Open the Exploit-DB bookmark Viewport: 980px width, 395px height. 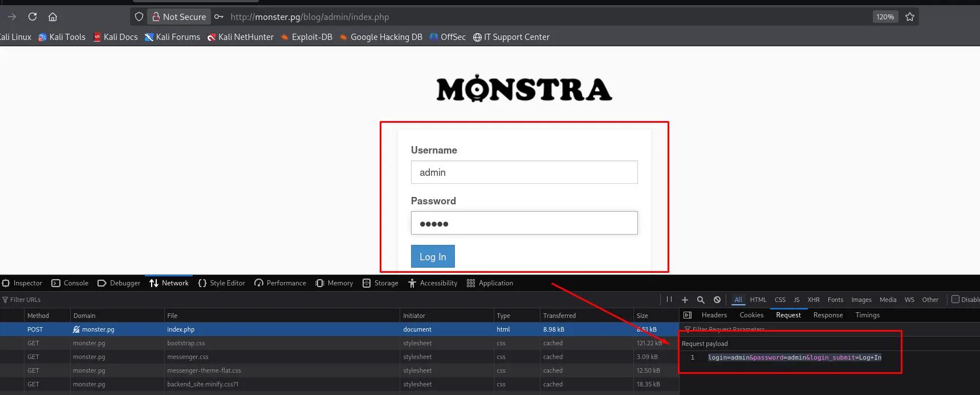tap(306, 37)
